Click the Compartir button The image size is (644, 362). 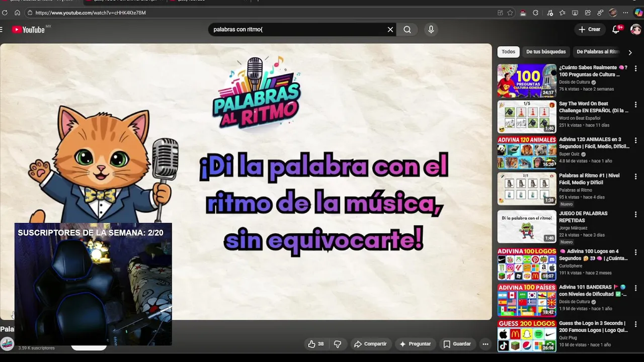click(x=370, y=344)
